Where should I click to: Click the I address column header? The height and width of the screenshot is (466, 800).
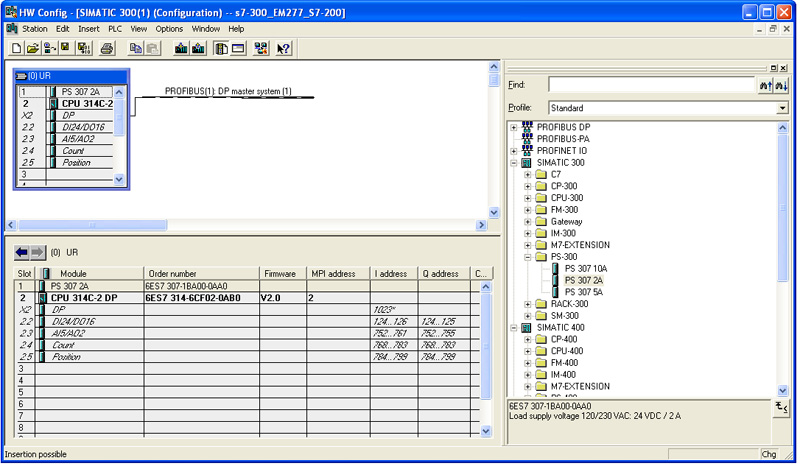[393, 274]
